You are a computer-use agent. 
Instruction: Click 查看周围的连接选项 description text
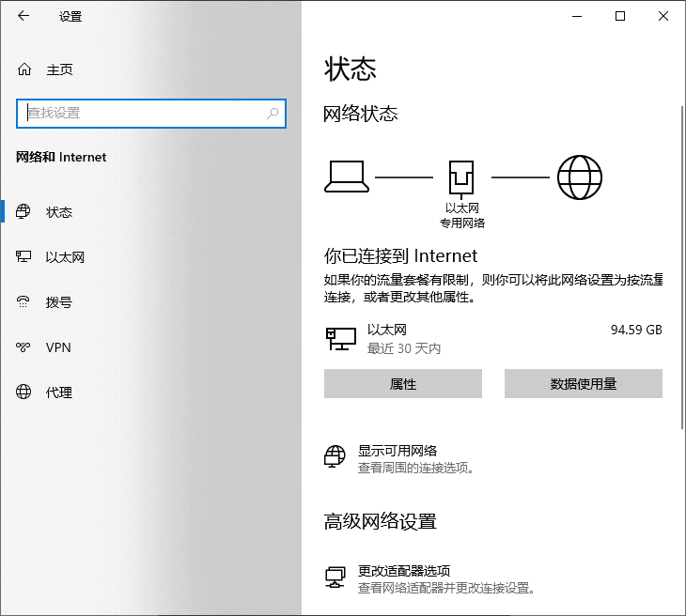pyautogui.click(x=415, y=469)
